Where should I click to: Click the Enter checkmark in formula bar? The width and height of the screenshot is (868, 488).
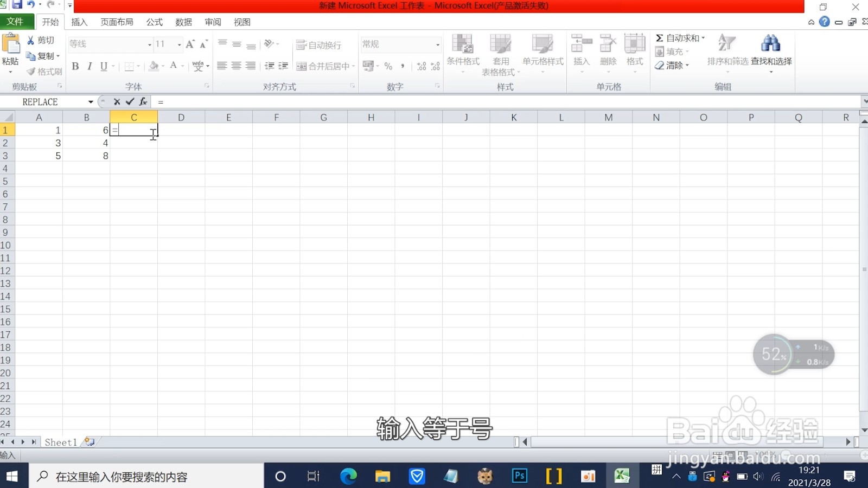click(x=130, y=101)
